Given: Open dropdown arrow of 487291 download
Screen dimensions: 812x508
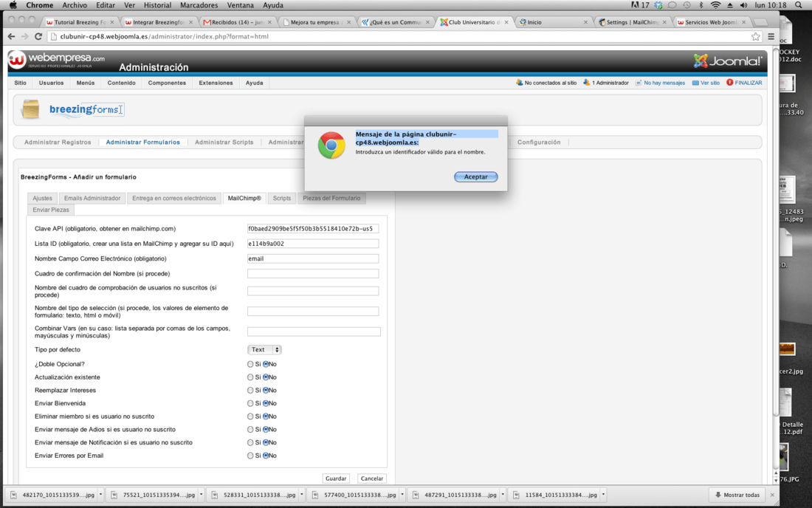Looking at the screenshot, I should click(502, 495).
